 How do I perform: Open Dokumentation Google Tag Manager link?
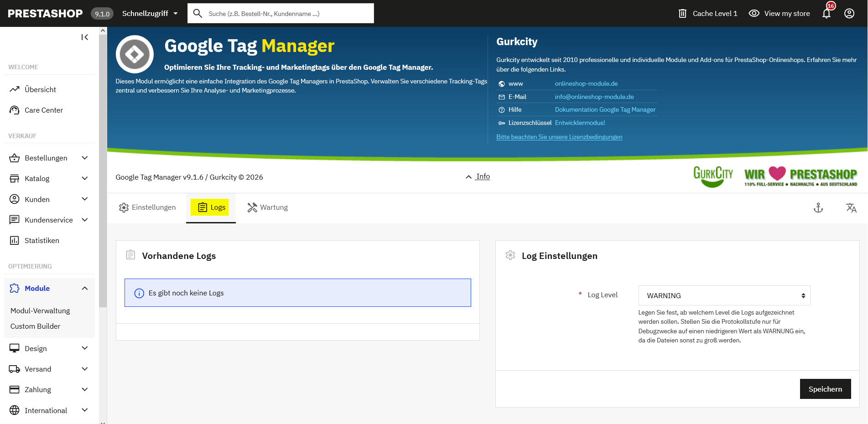(x=605, y=109)
